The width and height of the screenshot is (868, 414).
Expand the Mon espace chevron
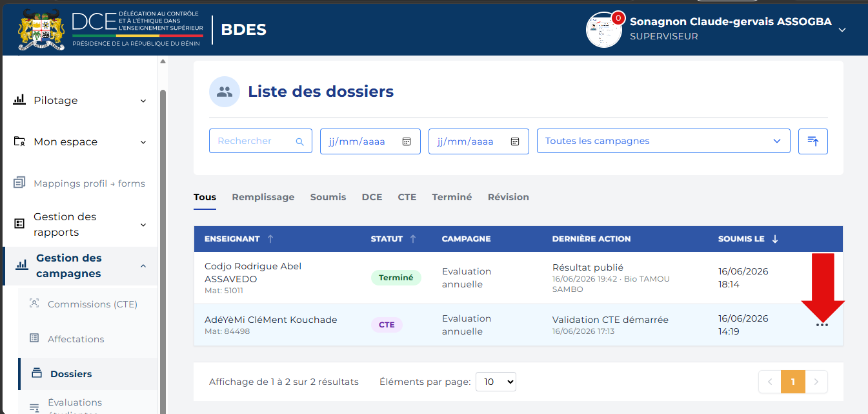pyautogui.click(x=143, y=142)
